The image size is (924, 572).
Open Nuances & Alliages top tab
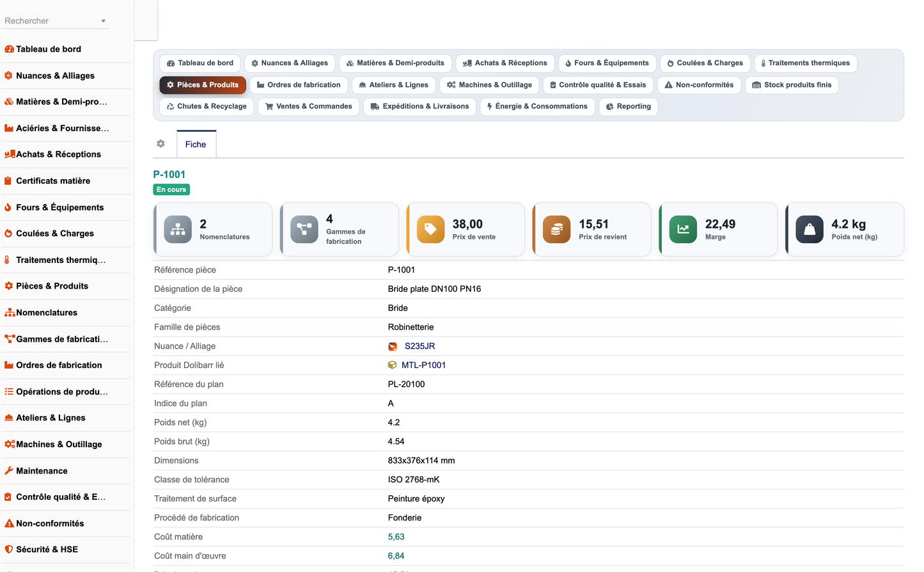(290, 63)
